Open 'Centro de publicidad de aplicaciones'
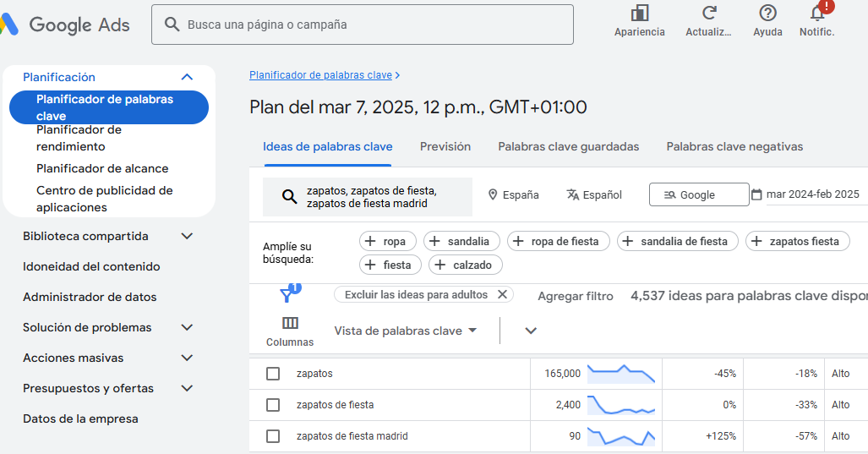The image size is (868, 454). tap(105, 199)
